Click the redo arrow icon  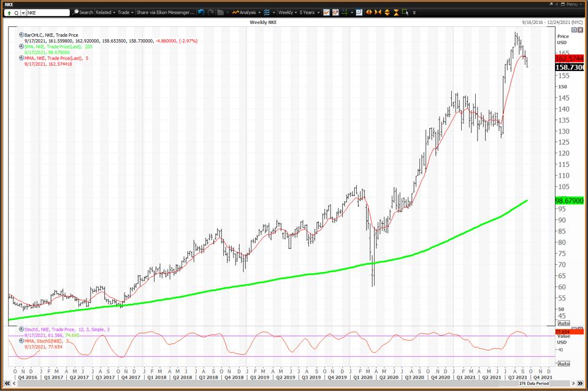(x=212, y=12)
